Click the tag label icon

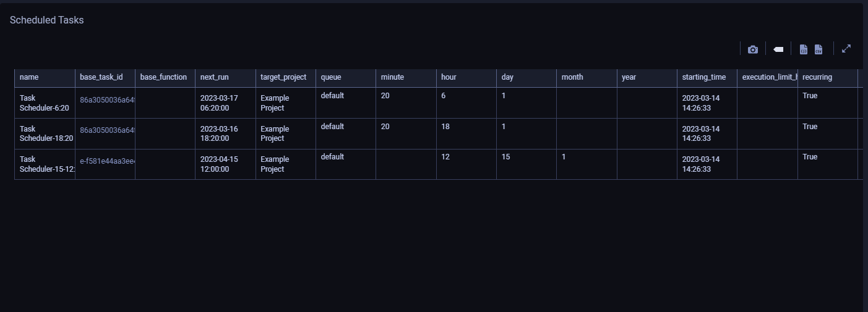point(778,49)
